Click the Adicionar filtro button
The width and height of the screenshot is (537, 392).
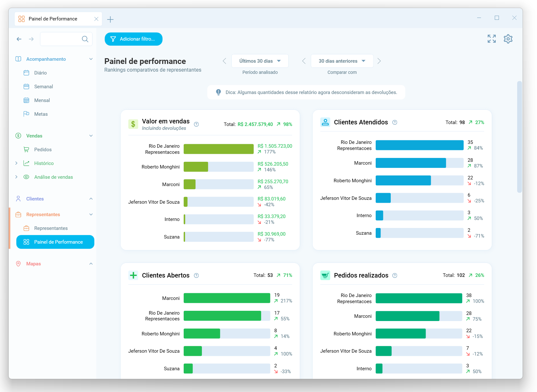click(133, 39)
